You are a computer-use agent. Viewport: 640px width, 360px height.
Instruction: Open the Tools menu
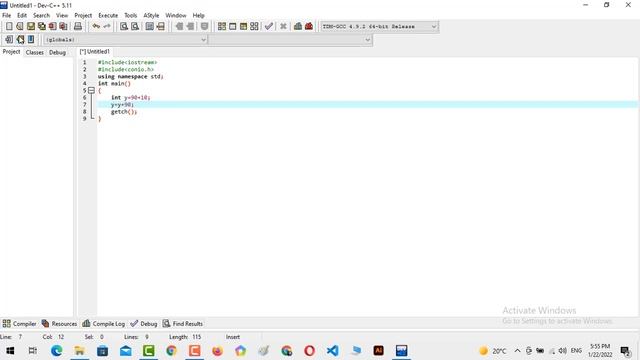131,16
